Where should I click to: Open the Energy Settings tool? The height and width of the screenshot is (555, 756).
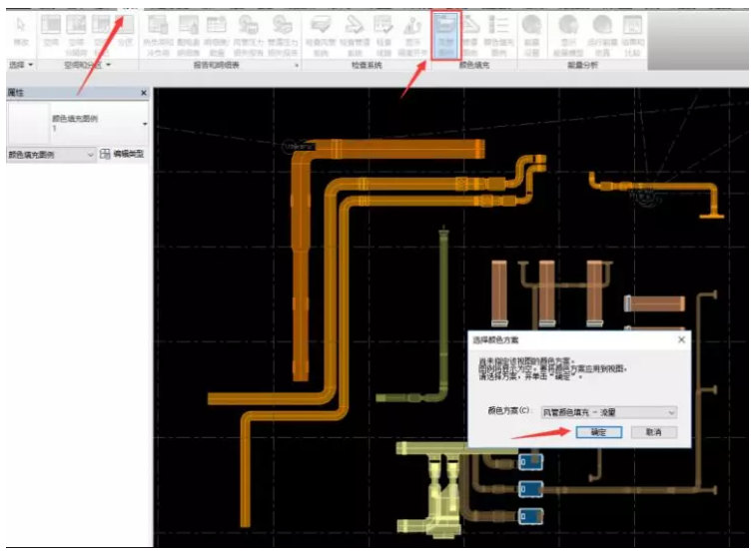[532, 35]
